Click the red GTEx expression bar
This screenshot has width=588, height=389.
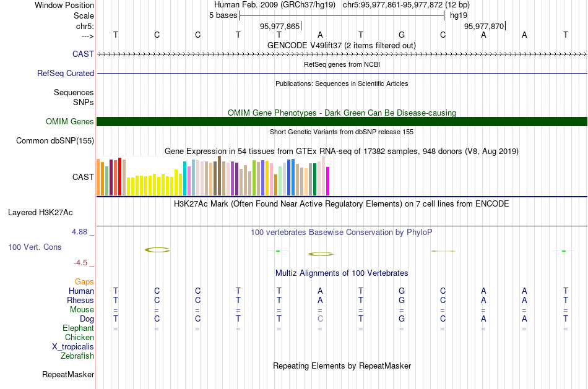tap(119, 176)
